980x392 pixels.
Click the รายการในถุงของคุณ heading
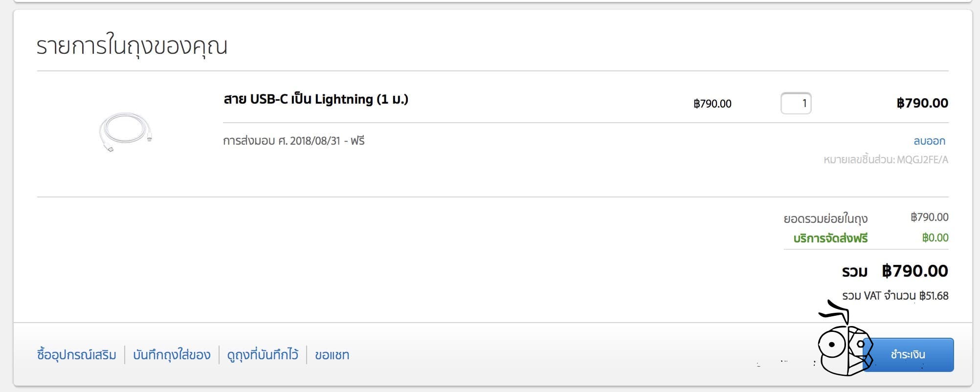coord(132,46)
